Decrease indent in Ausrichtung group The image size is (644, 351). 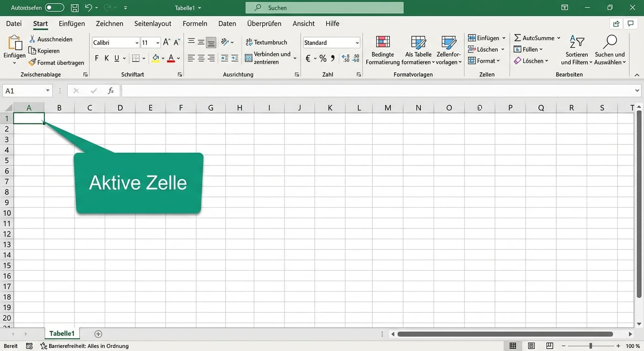[x=225, y=58]
